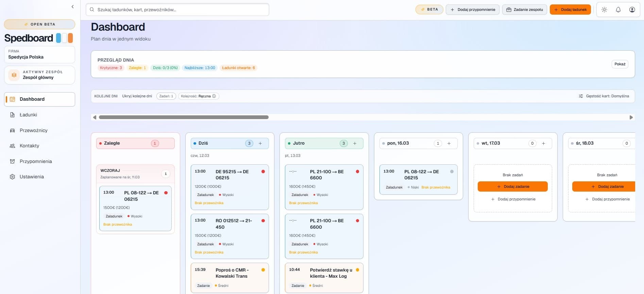Click Dodaj przypomnienie under śr, 18.03
The image size is (644, 294).
tap(607, 199)
